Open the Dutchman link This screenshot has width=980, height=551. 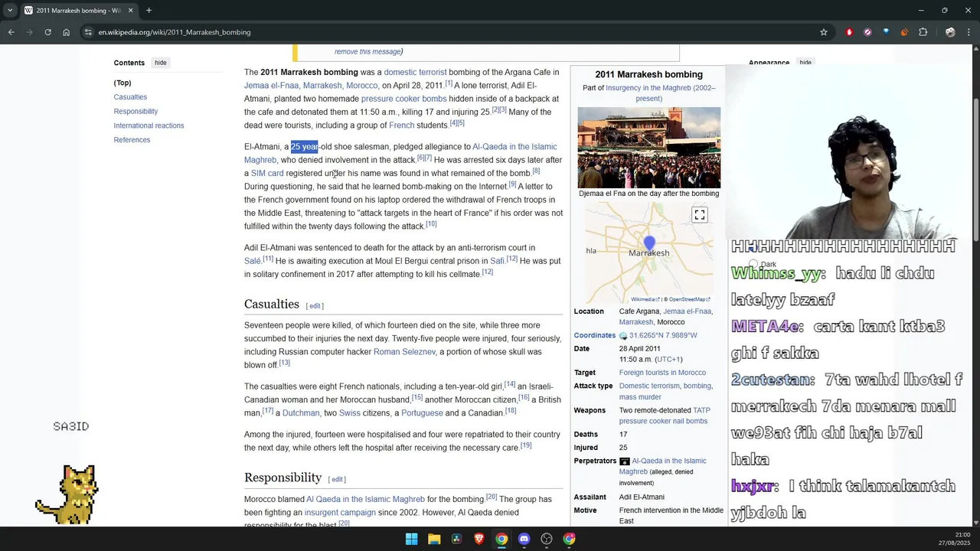[301, 413]
